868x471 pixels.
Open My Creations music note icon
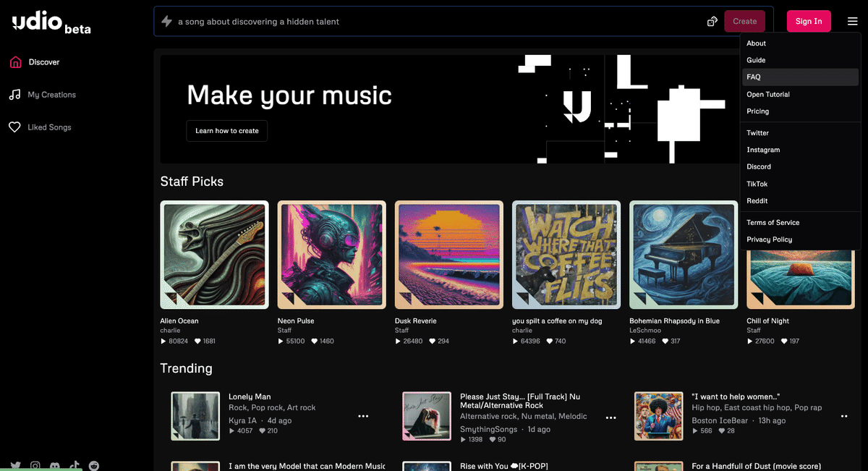[x=14, y=95]
